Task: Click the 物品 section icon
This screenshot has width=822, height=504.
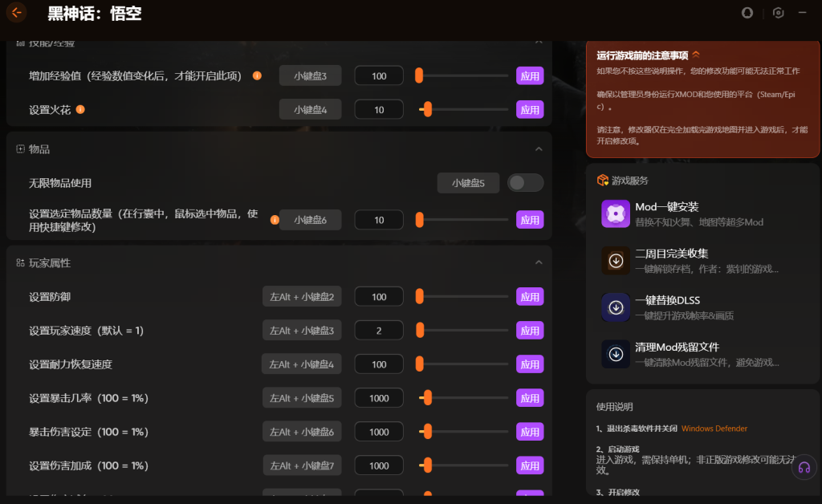Action: [20, 149]
